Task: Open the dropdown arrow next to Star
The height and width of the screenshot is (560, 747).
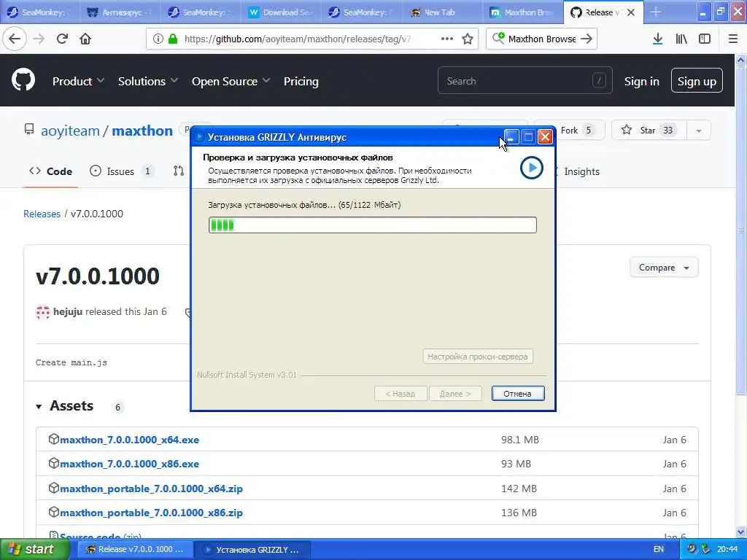Action: click(x=698, y=131)
